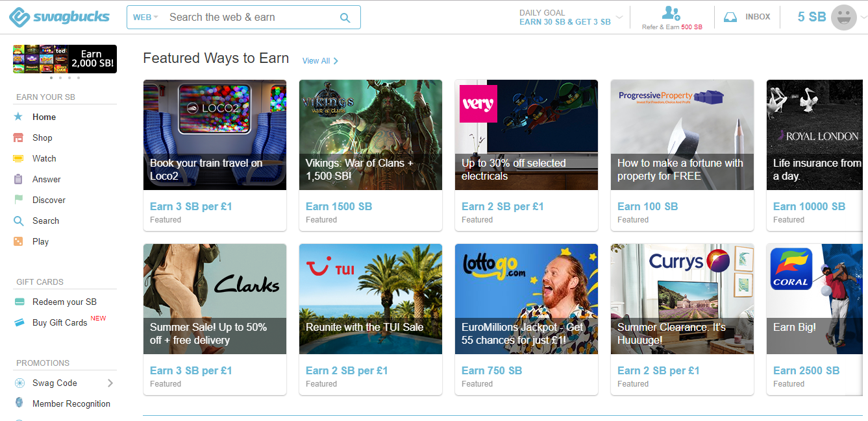
Task: Open the Earn 2,000 SB banner
Action: click(x=65, y=59)
